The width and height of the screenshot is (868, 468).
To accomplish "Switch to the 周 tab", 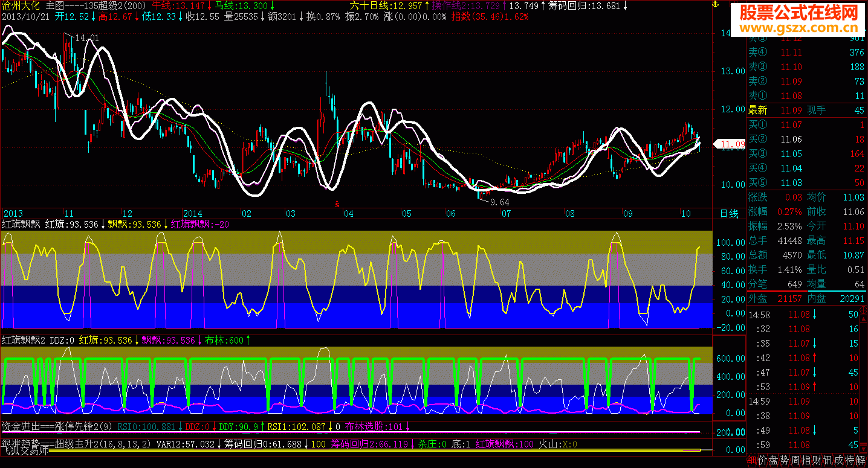I will tap(795, 460).
